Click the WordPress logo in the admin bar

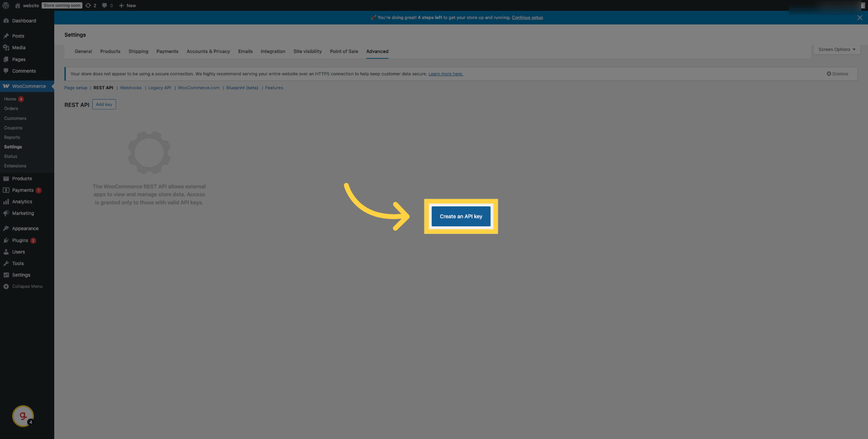coord(5,5)
